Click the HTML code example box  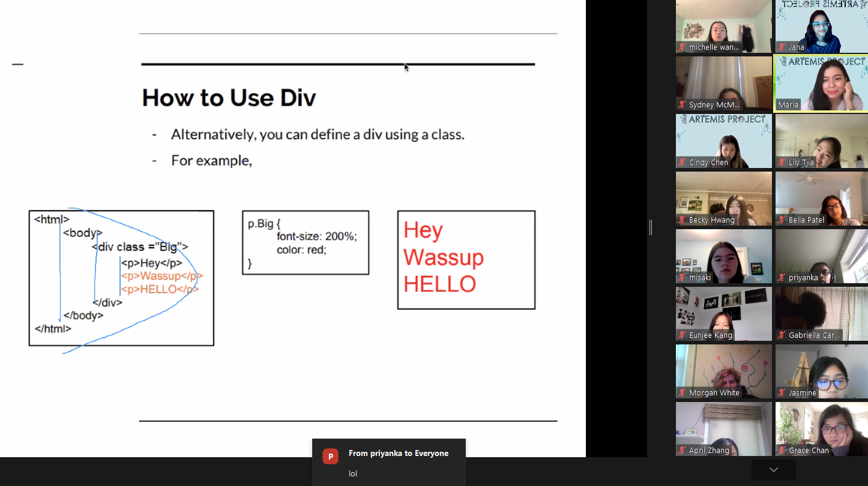point(121,278)
